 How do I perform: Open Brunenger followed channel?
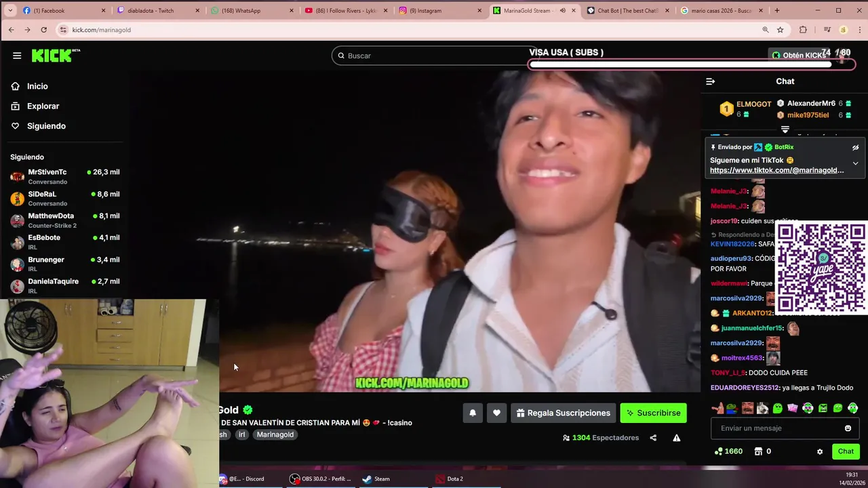point(64,264)
